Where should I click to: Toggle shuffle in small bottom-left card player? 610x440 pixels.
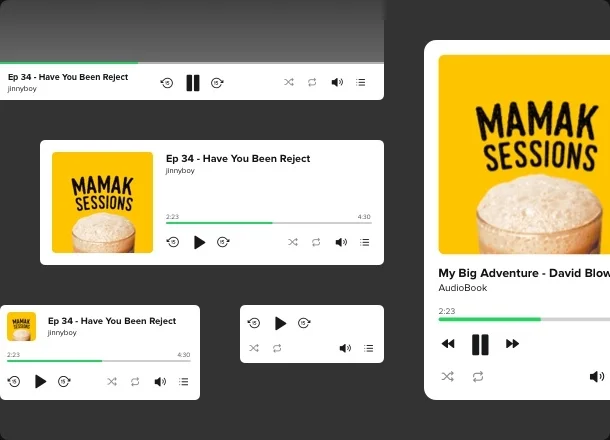(112, 382)
